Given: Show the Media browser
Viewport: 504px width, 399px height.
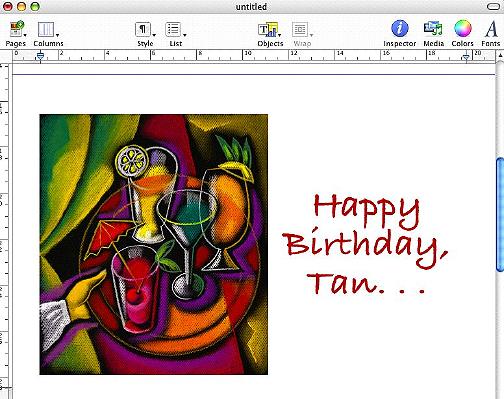Looking at the screenshot, I should [433, 29].
